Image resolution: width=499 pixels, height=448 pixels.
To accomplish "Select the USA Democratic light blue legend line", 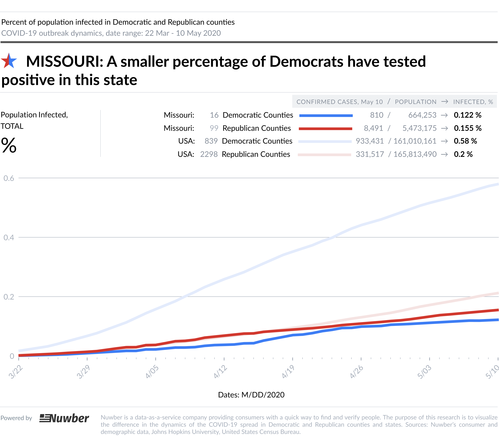I will point(325,142).
